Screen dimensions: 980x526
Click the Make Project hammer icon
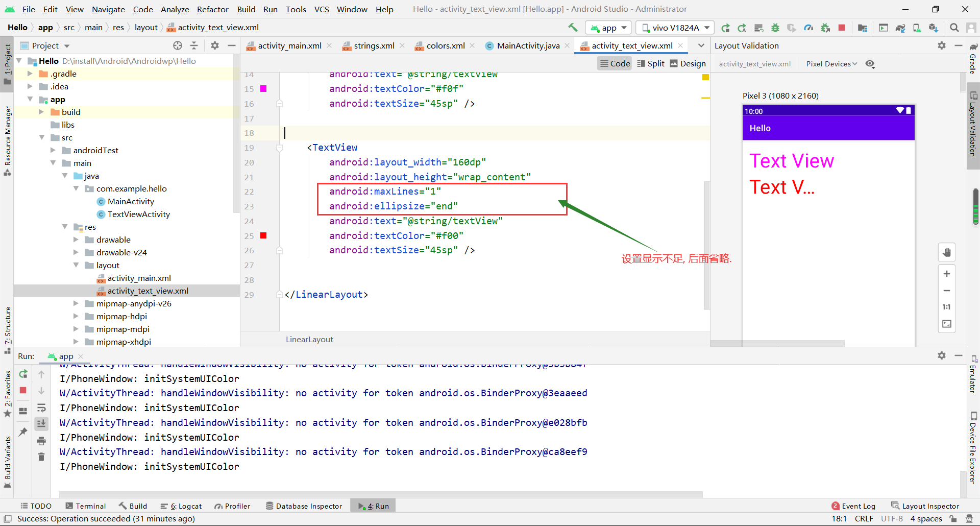click(573, 28)
